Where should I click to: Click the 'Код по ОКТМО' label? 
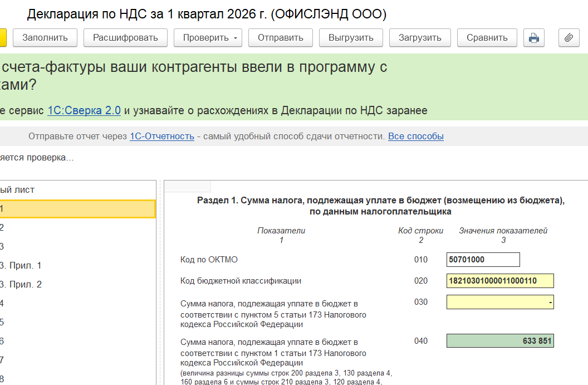click(x=209, y=260)
